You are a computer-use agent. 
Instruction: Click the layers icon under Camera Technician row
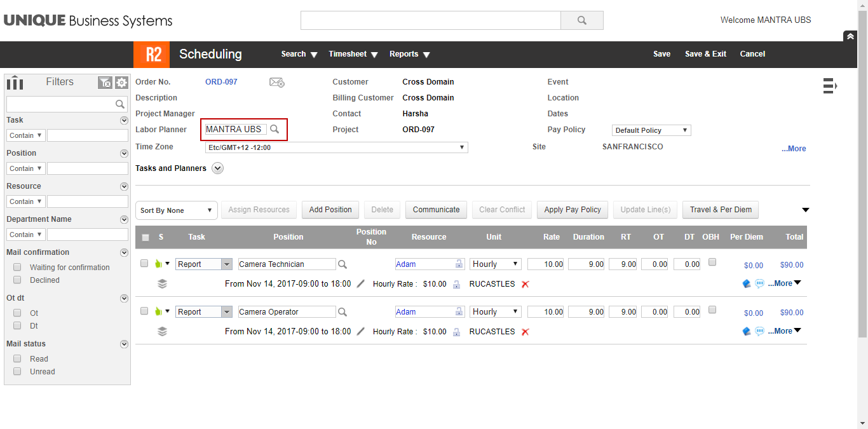[x=162, y=283]
